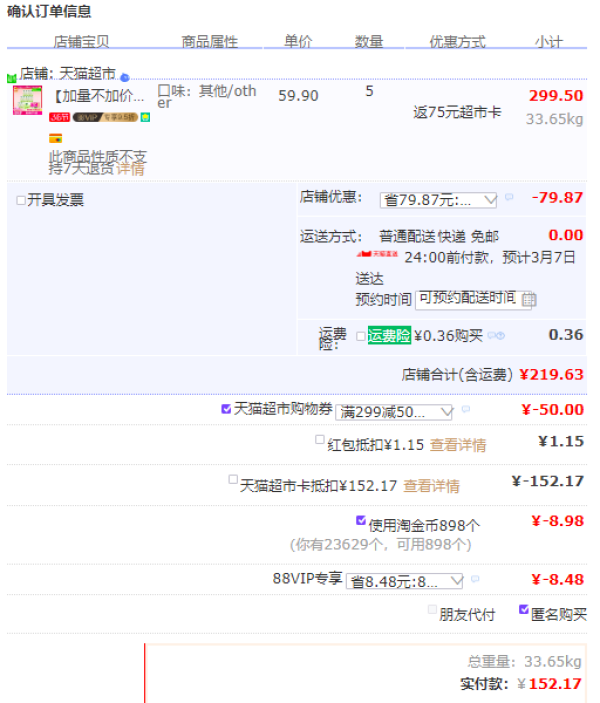This screenshot has width=600, height=703.
Task: Click the 可预约配送时间 input field
Action: (474, 299)
